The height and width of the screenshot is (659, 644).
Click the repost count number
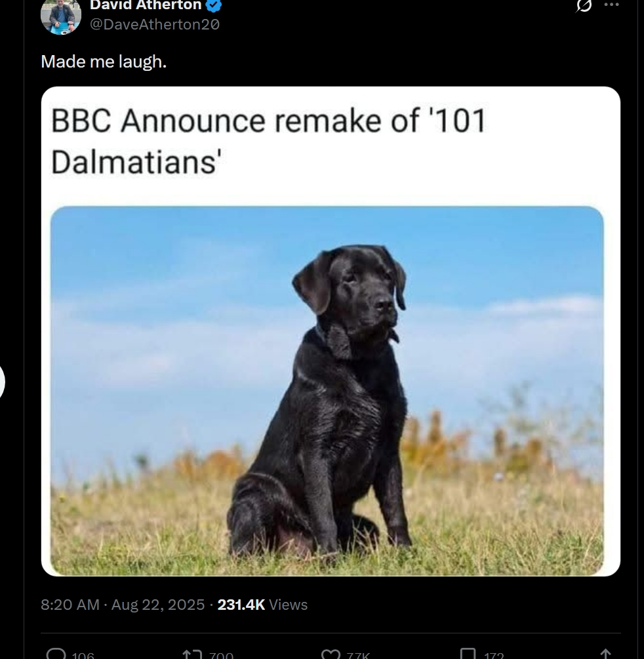(x=220, y=655)
